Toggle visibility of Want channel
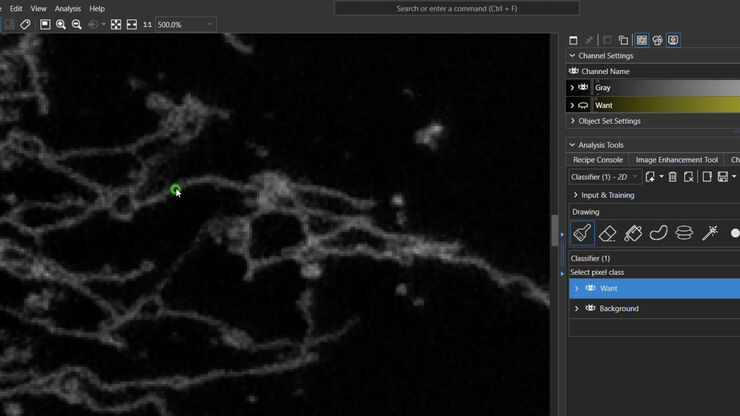 point(583,105)
